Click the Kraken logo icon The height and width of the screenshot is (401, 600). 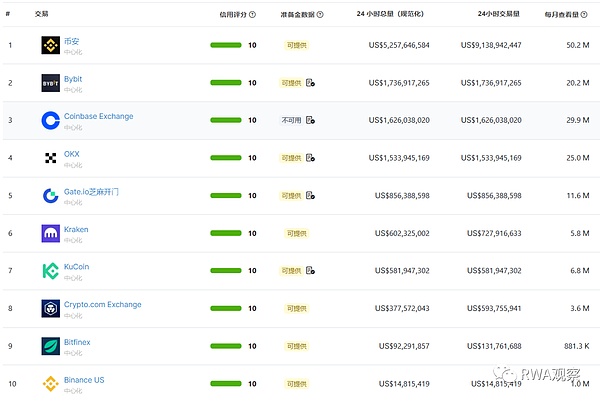[x=50, y=233]
